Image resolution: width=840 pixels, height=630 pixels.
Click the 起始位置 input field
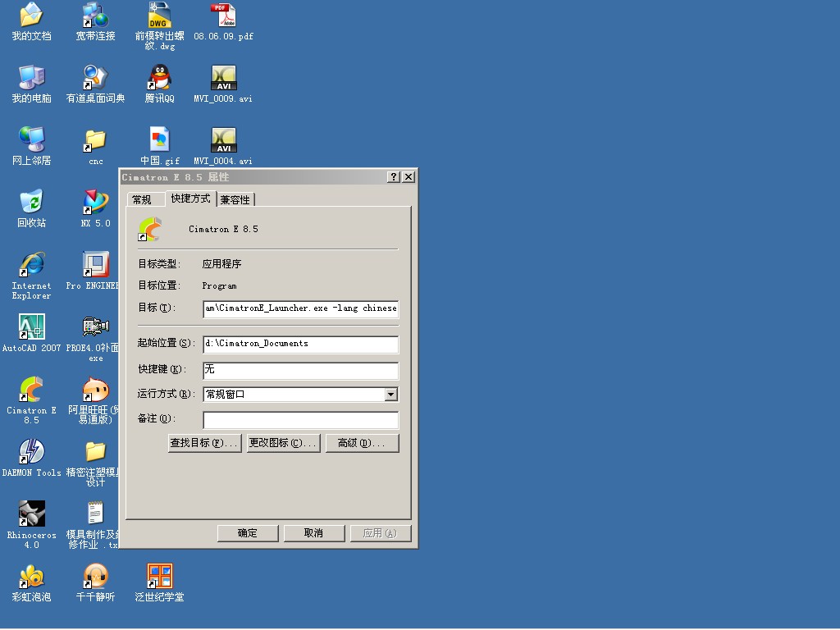click(x=300, y=344)
